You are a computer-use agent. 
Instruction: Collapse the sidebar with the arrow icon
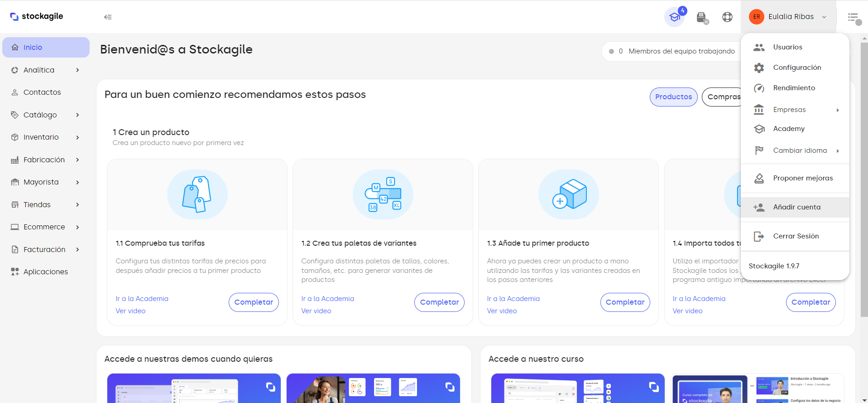click(108, 17)
